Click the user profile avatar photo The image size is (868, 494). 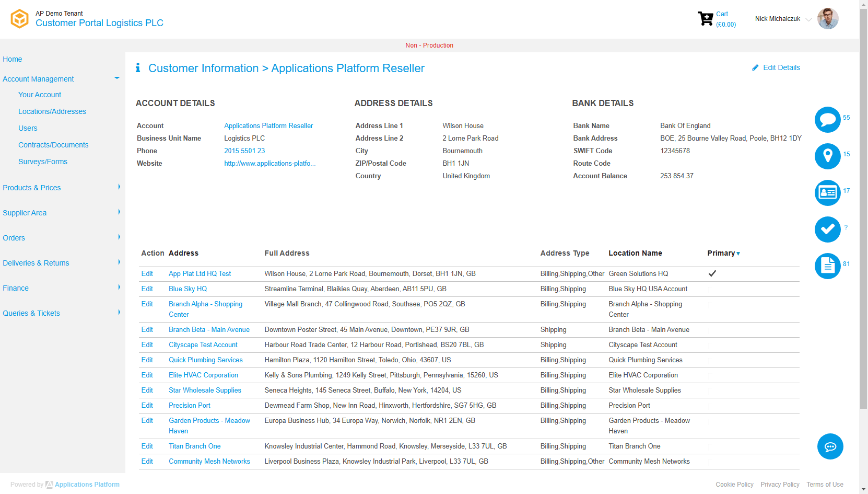point(828,19)
